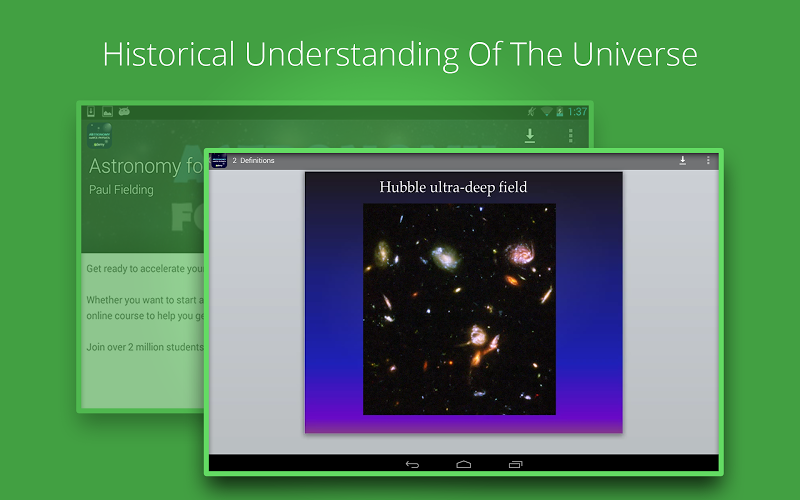Image resolution: width=800 pixels, height=500 pixels.
Task: Tap the Android home navigation button
Action: click(x=463, y=464)
